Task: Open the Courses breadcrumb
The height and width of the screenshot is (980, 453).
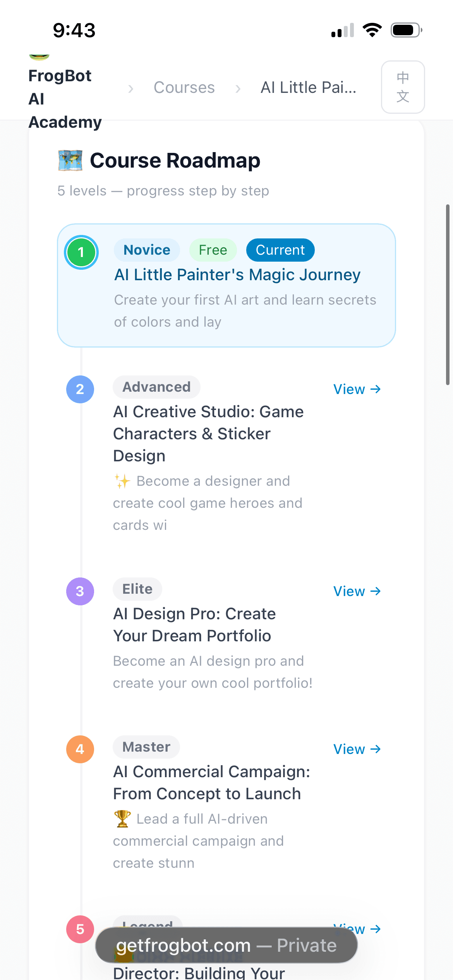Action: [x=184, y=87]
